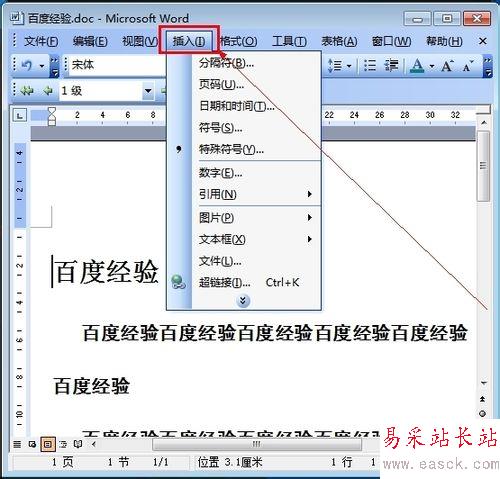Screen dimensions: 500x479
Task: Click the horizontal scrollbar left arrow
Action: click(x=94, y=444)
